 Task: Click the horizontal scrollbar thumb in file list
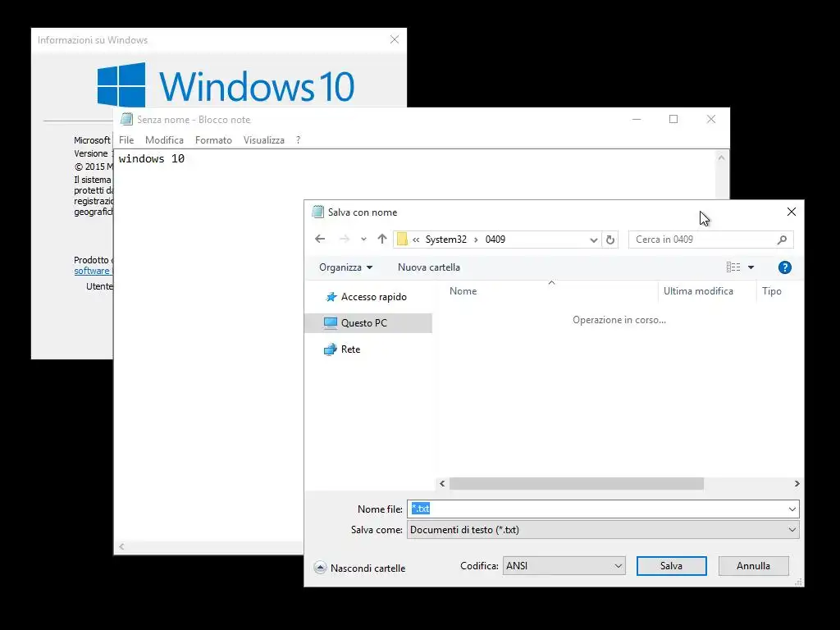click(577, 484)
